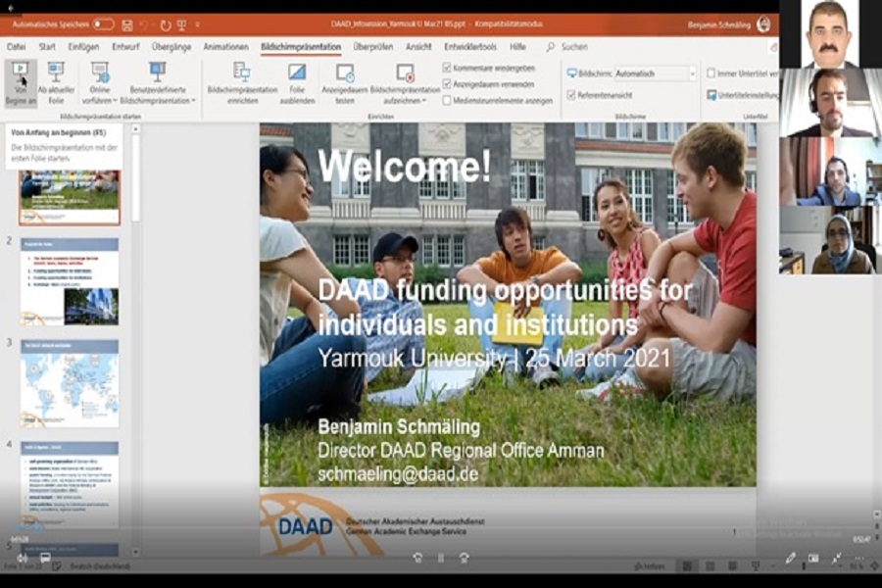The height and width of the screenshot is (588, 882).
Task: Open 'Bildschirmpräsentation aufzeichnen' dropdown
Action: [x=405, y=83]
